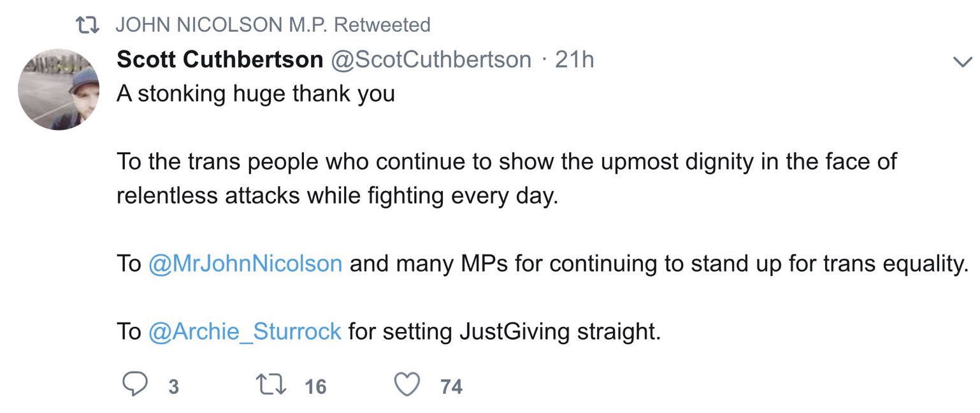Click the "A stonking huge thank you" line
This screenshot has height=413, width=980.
click(256, 94)
